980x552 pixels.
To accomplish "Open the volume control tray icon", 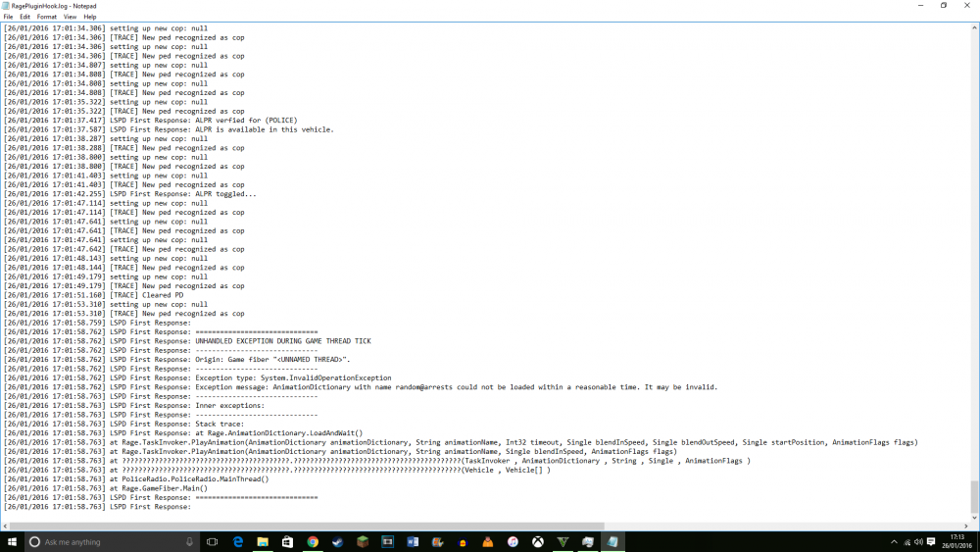I will point(919,542).
